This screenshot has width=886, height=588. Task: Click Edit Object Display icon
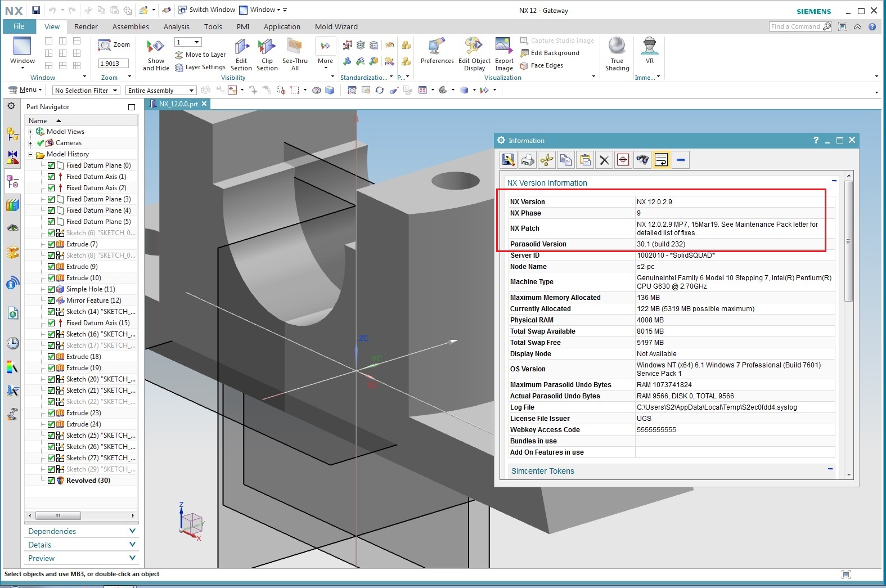pos(474,55)
